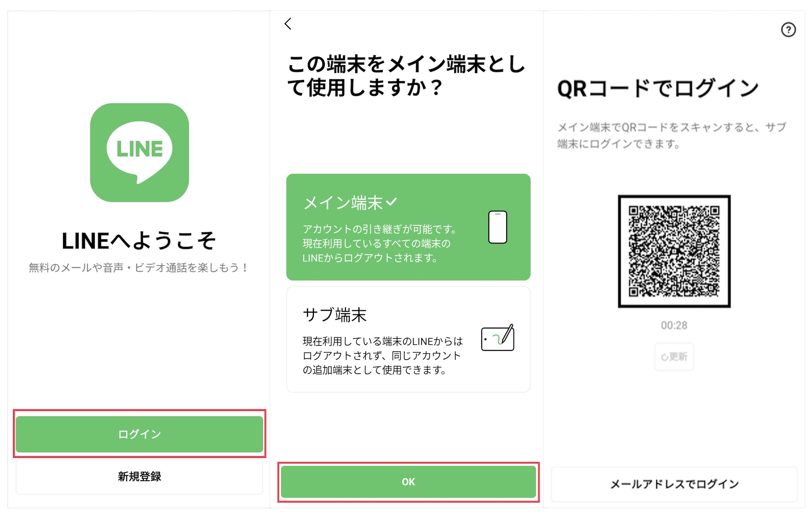Screen dimensions: 812x525
Task: Choose メールアドレスでログイン
Action: [674, 484]
